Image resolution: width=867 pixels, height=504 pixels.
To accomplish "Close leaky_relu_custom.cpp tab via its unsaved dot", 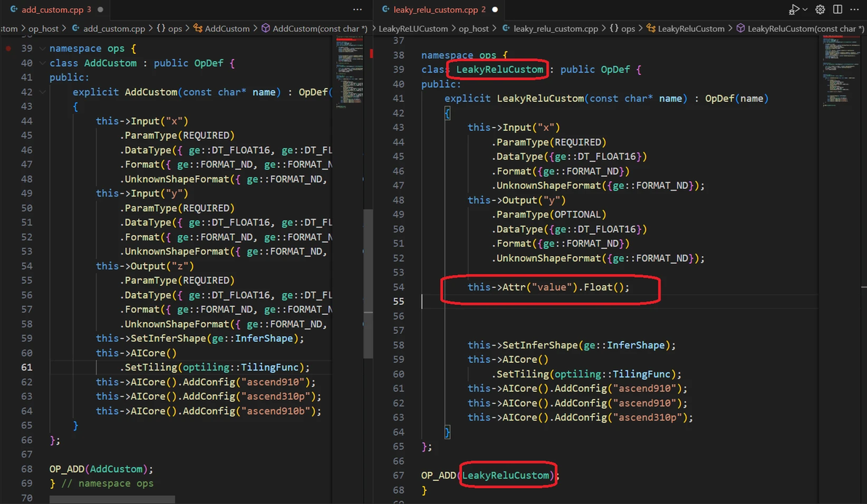I will click(495, 9).
